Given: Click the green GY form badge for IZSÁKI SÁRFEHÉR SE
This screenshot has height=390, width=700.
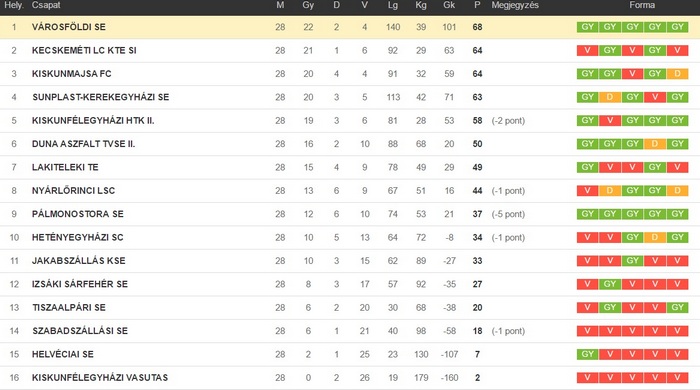Looking at the screenshot, I should coord(610,284).
